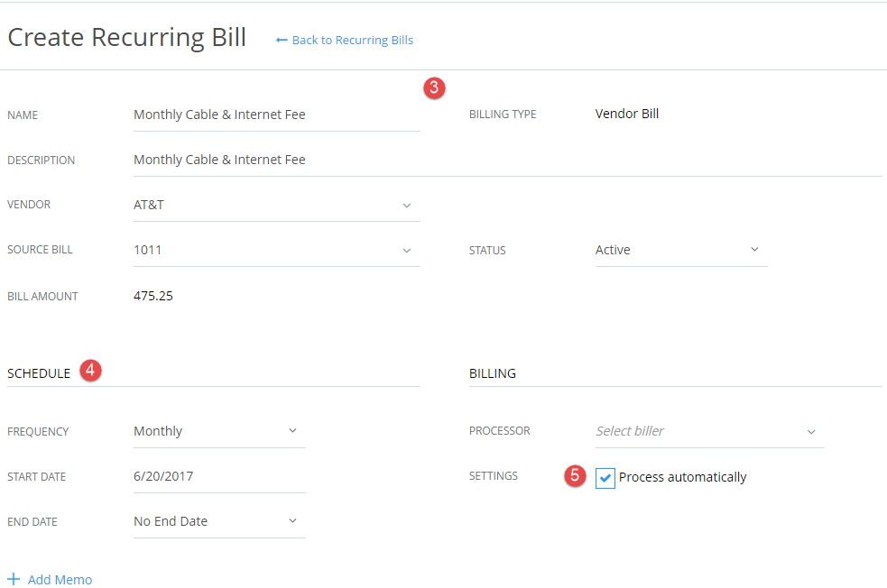Open the Processor Select biller dropdown

coord(709,431)
